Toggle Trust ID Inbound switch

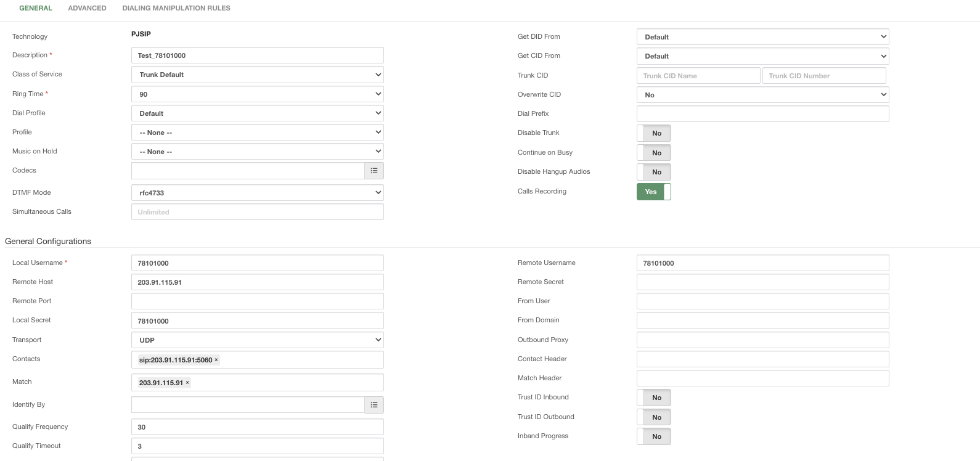(653, 398)
